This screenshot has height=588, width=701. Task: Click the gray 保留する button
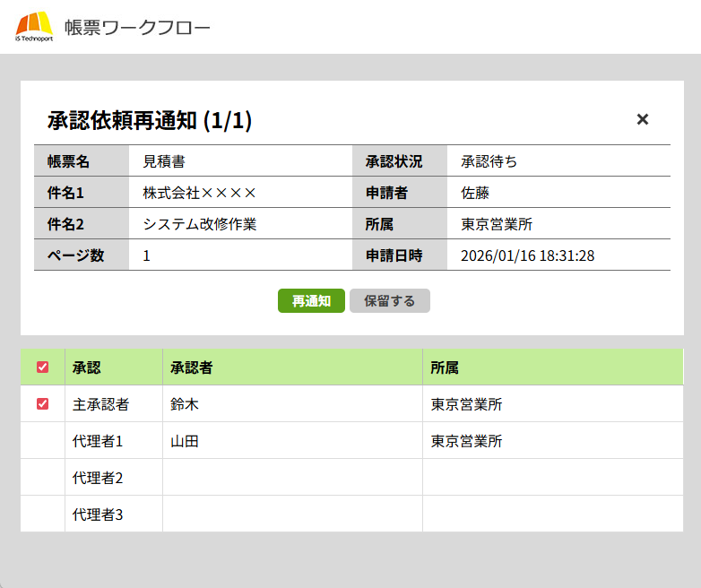[x=389, y=301]
